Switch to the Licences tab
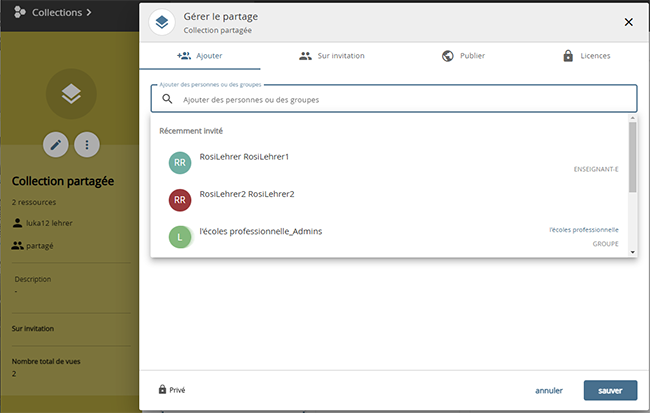This screenshot has height=413, width=650. [x=586, y=56]
